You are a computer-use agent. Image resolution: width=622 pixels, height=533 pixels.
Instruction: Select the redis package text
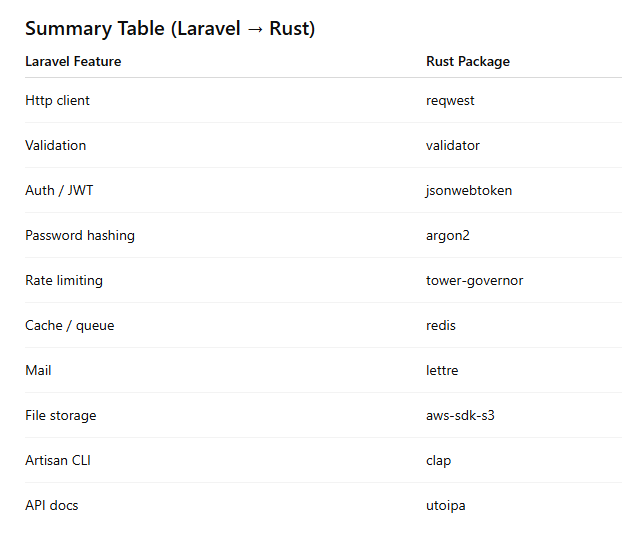pos(441,325)
